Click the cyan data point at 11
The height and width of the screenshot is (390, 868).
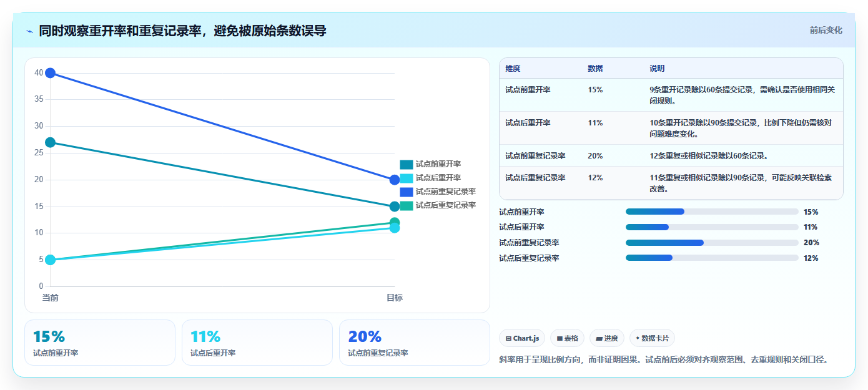pyautogui.click(x=395, y=228)
